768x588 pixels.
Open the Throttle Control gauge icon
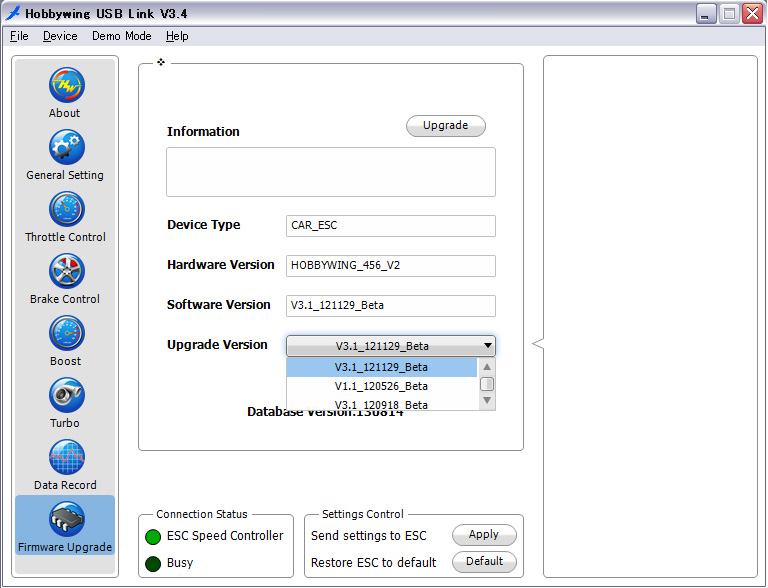pyautogui.click(x=66, y=210)
